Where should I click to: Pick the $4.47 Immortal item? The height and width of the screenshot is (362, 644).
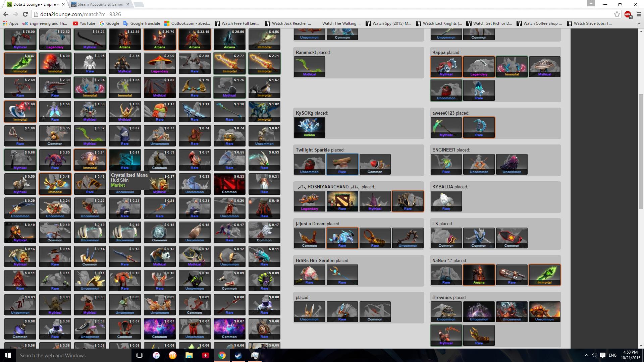(x=20, y=63)
